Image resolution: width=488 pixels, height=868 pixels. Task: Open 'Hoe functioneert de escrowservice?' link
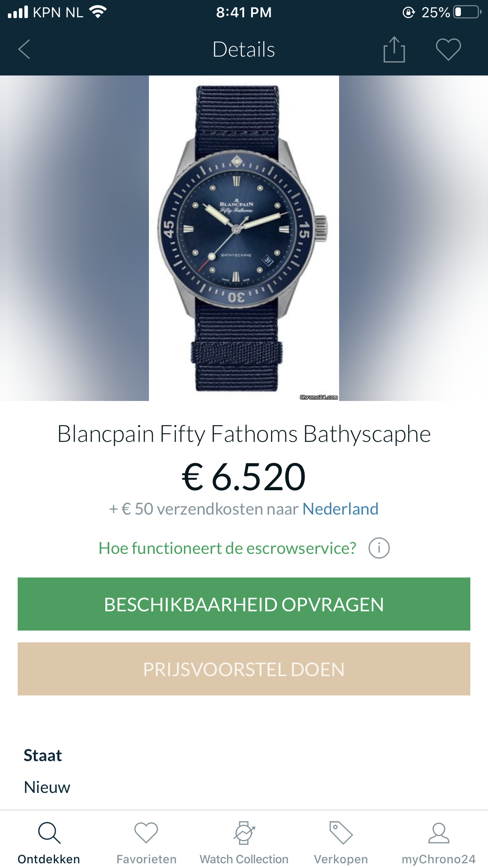[227, 548]
